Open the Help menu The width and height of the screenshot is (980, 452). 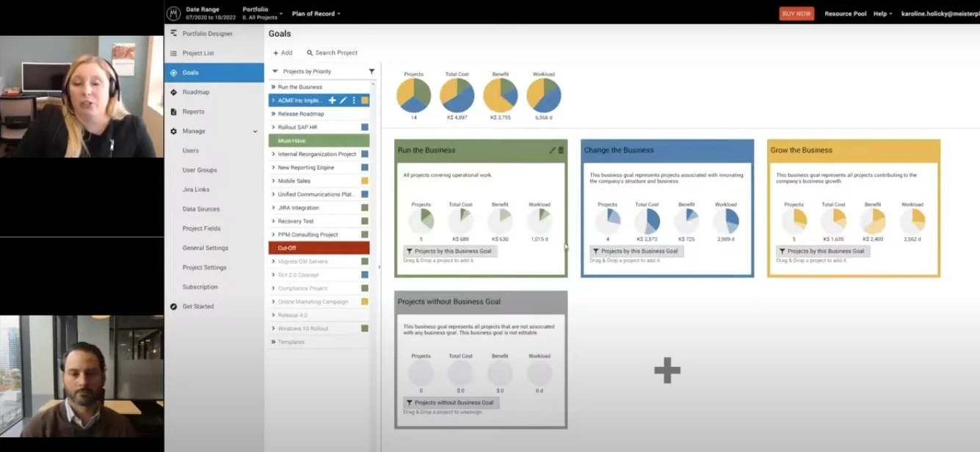(882, 12)
